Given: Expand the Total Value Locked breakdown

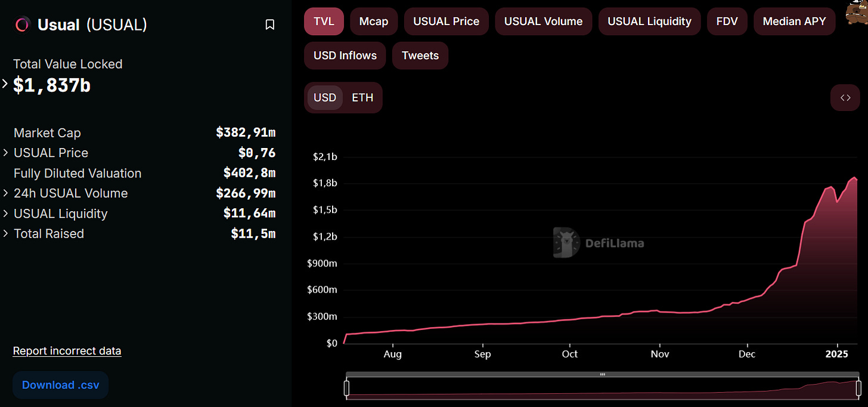Looking at the screenshot, I should [x=5, y=84].
